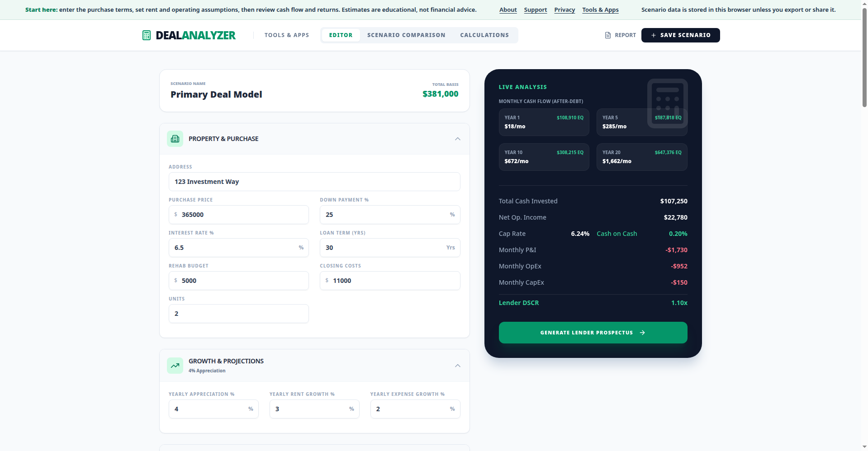Screen dimensions: 868x451
Task: Click the Year 20 cash flow card
Action: pyautogui.click(x=642, y=157)
